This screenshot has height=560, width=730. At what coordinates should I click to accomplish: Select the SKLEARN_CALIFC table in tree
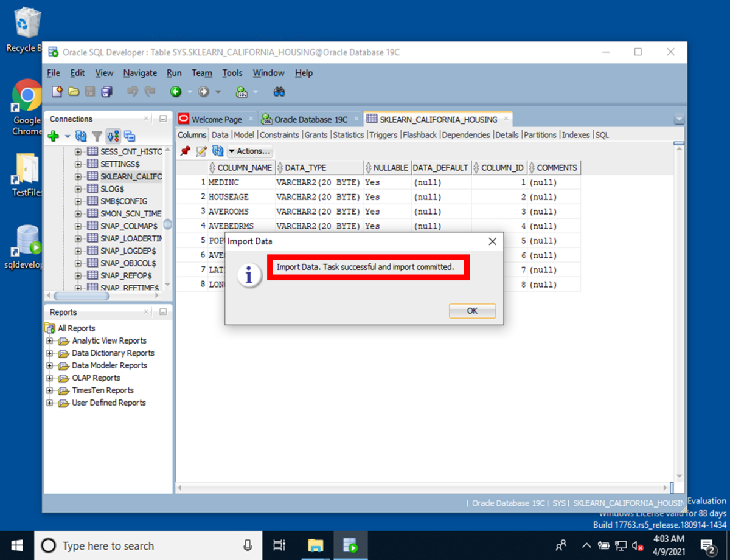[x=131, y=177]
